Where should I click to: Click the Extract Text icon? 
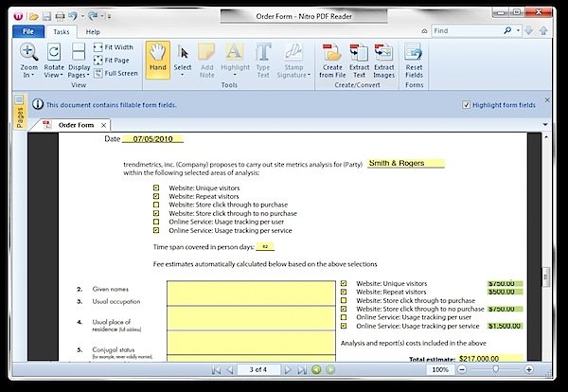358,60
